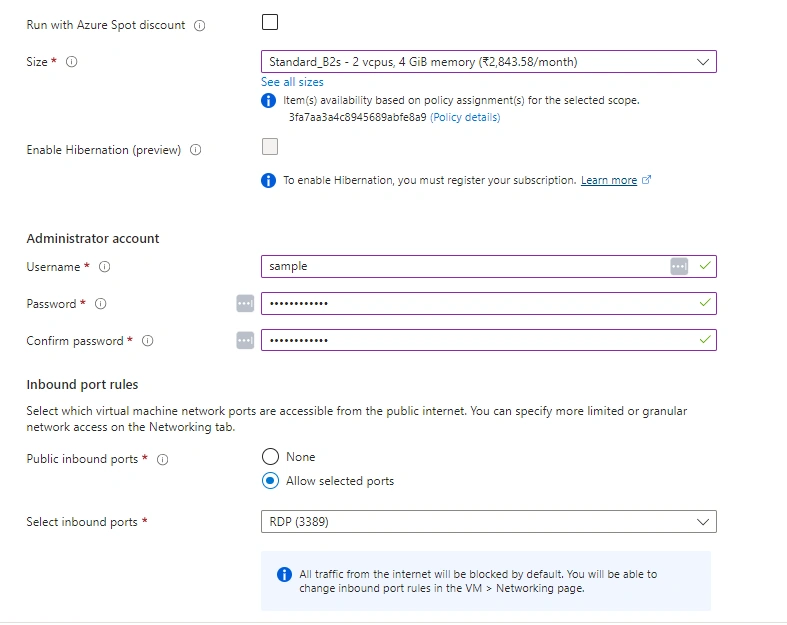Select Allow selected ports radio button
Image resolution: width=787 pixels, height=625 pixels.
pos(270,481)
